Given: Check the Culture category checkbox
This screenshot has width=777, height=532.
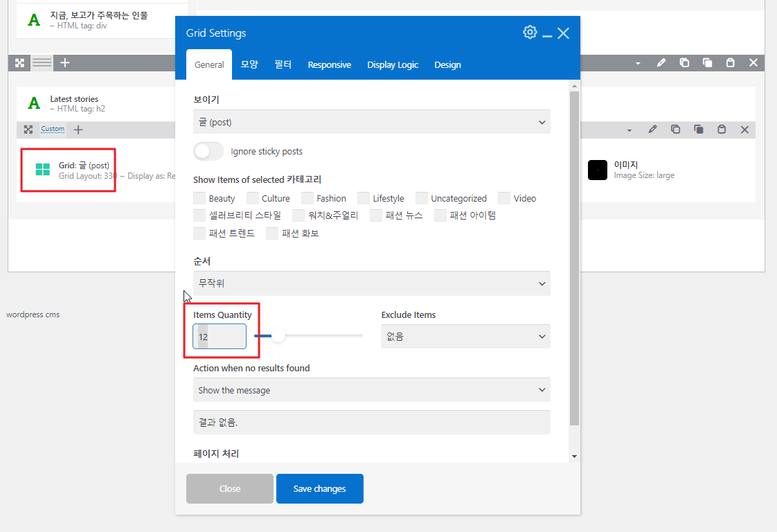Looking at the screenshot, I should tap(252, 198).
